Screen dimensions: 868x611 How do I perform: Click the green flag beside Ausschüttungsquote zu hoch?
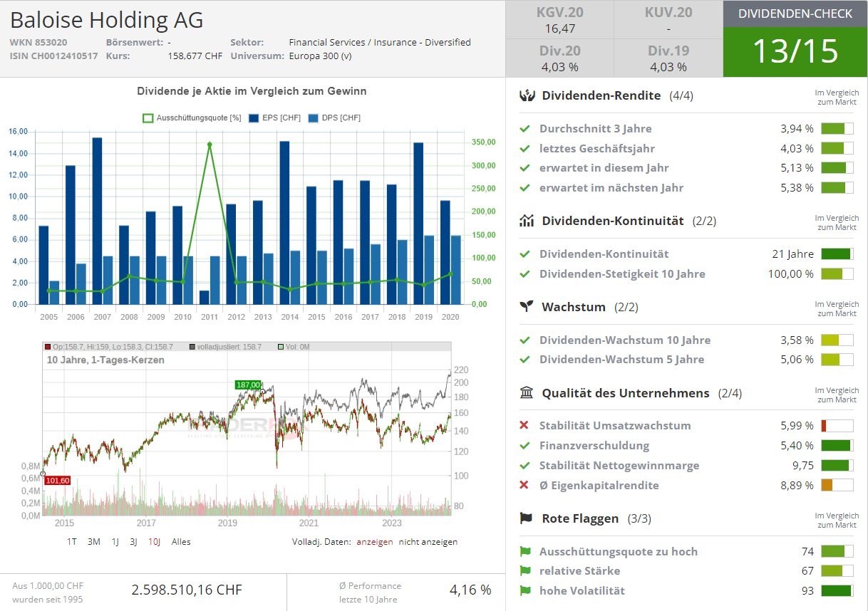(x=525, y=551)
